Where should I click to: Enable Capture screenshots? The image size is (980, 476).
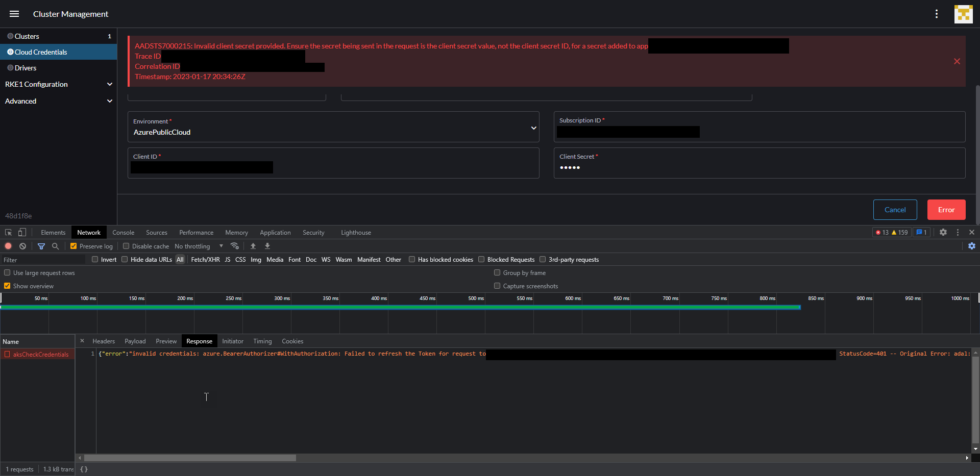point(497,286)
